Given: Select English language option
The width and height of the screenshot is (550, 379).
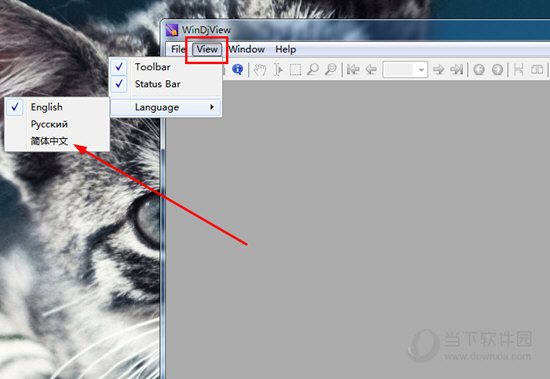Looking at the screenshot, I should tap(57, 107).
